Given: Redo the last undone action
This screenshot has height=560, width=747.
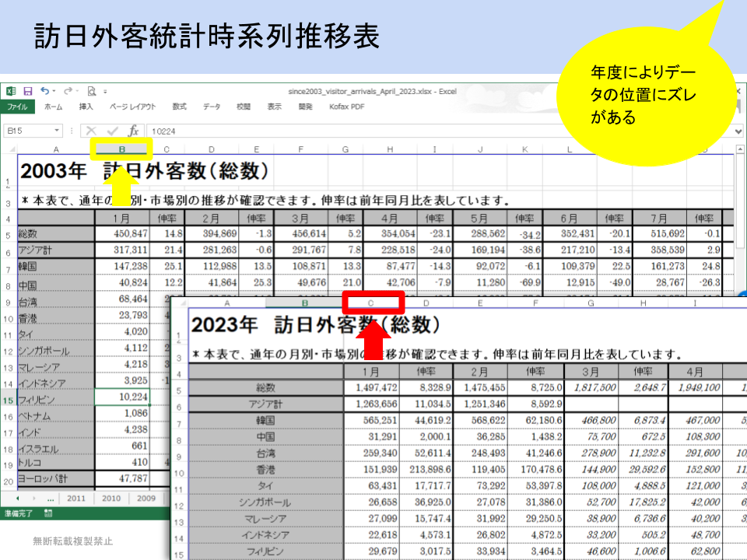Looking at the screenshot, I should coord(68,90).
